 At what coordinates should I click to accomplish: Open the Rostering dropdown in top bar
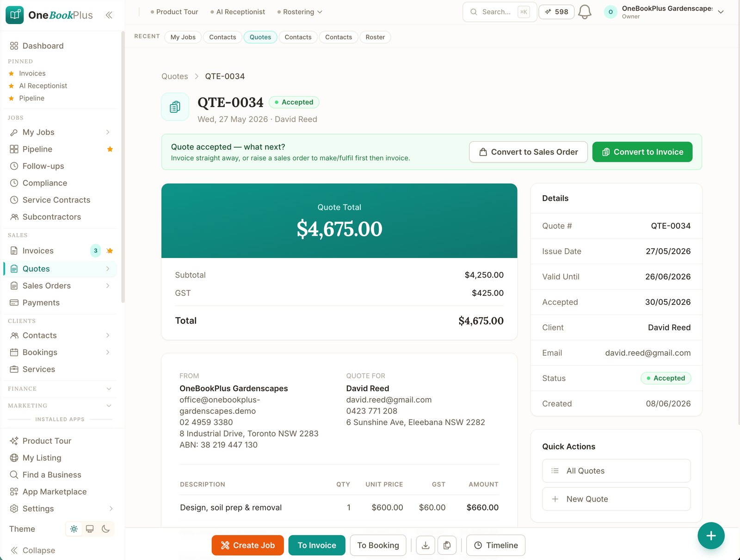(x=300, y=12)
